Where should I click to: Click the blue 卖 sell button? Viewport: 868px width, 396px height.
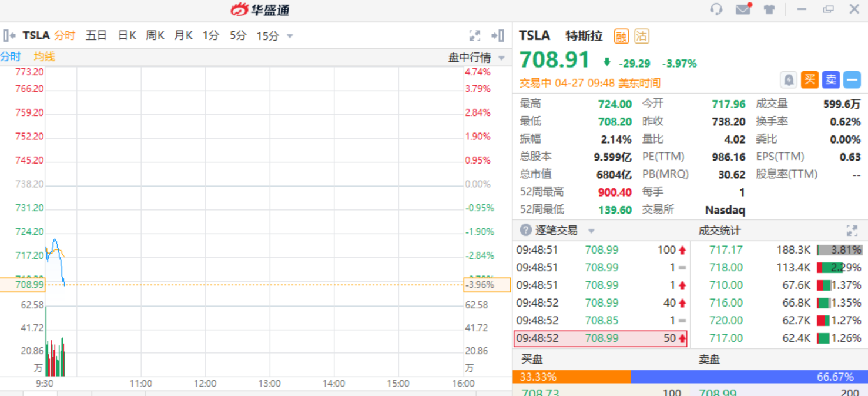[x=830, y=80]
